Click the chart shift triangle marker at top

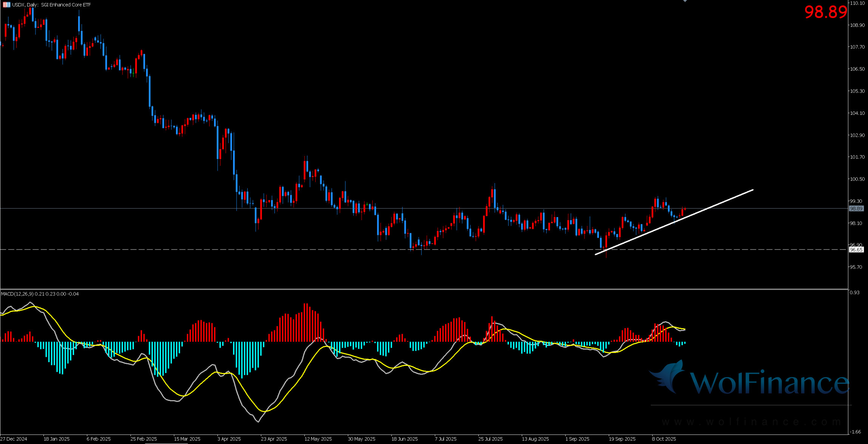tap(685, 1)
